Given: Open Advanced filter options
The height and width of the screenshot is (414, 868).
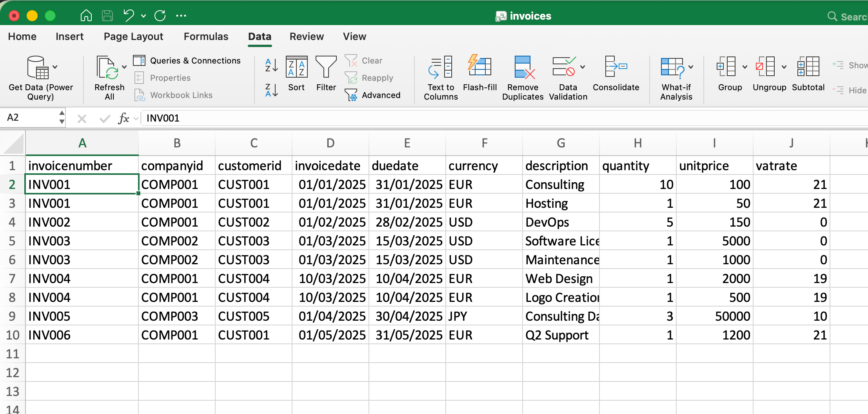Looking at the screenshot, I should [x=372, y=95].
